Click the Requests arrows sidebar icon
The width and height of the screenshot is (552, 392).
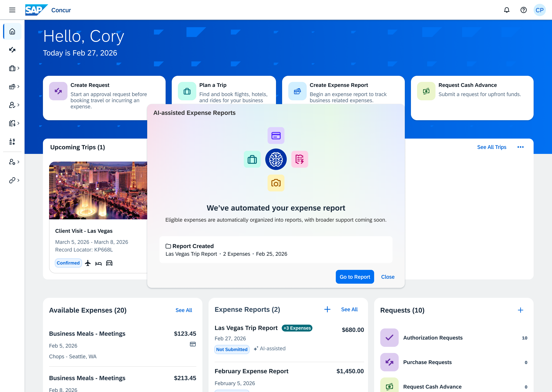[x=12, y=50]
